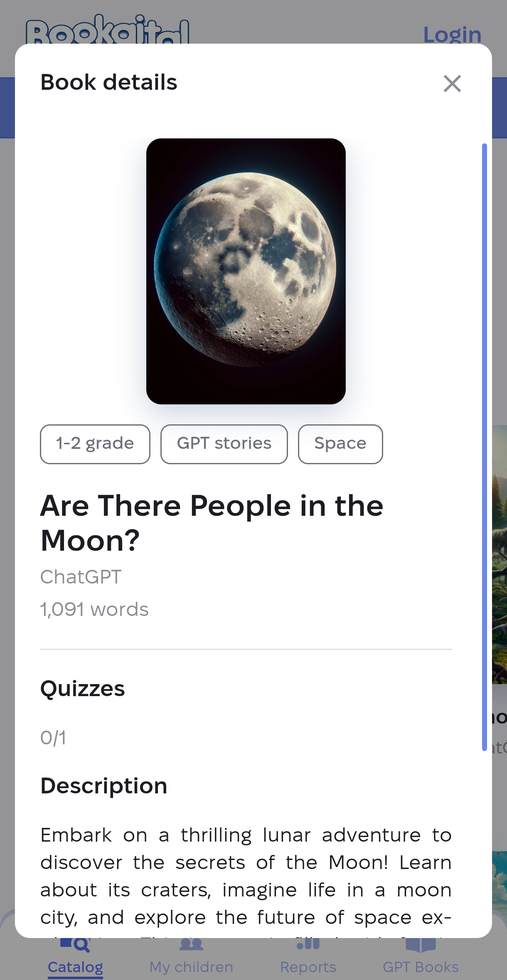
Task: Toggle the GPT stories tag
Action: [x=224, y=443]
